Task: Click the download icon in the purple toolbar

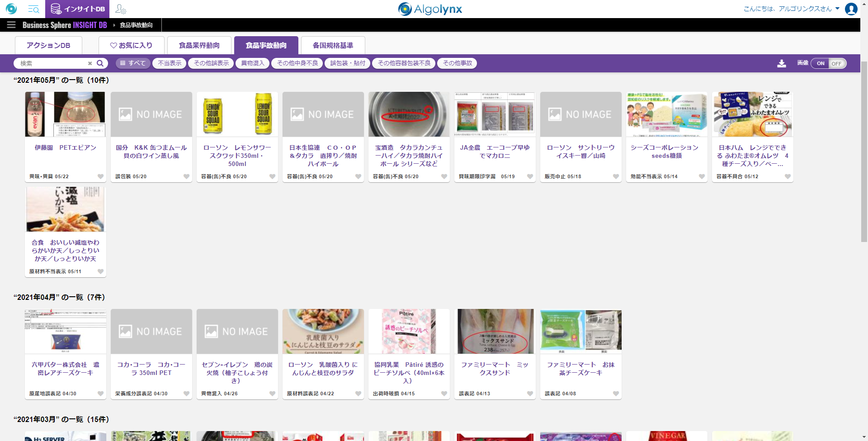Action: [x=781, y=63]
